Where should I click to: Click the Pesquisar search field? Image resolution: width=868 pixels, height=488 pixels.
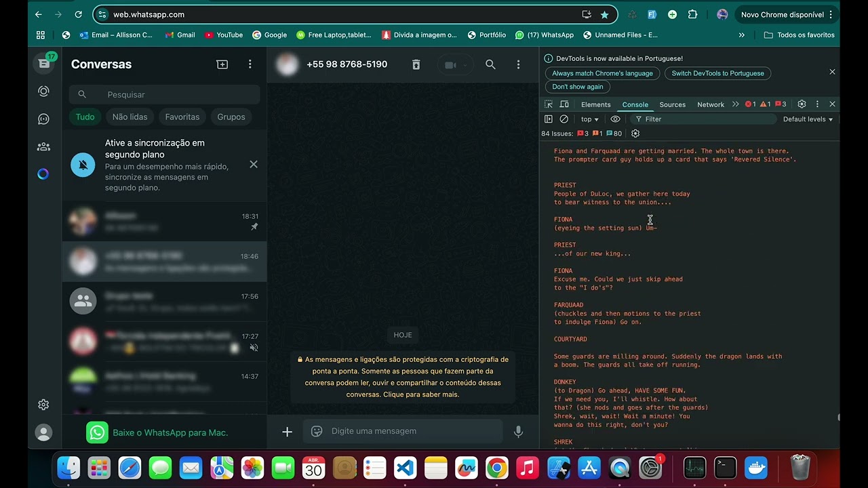tap(164, 94)
